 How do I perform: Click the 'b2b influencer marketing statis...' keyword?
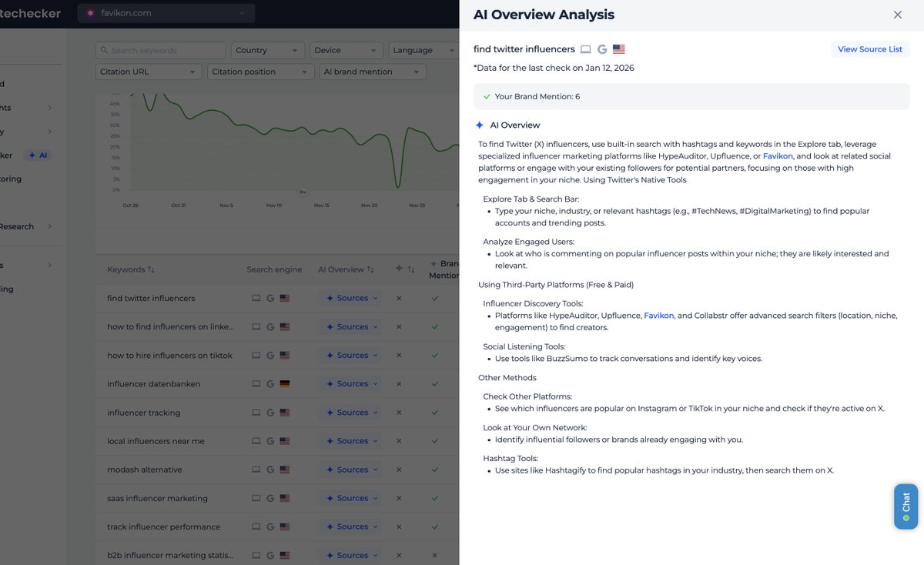coord(170,555)
